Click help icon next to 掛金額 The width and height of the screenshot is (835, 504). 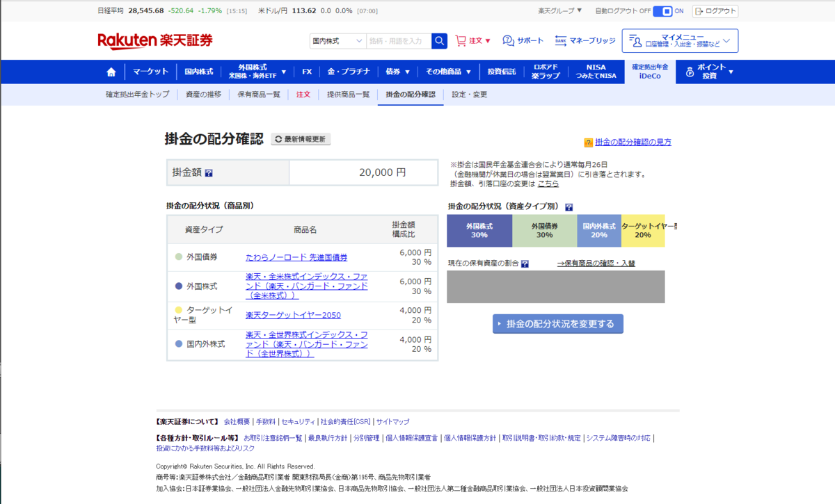coord(209,173)
